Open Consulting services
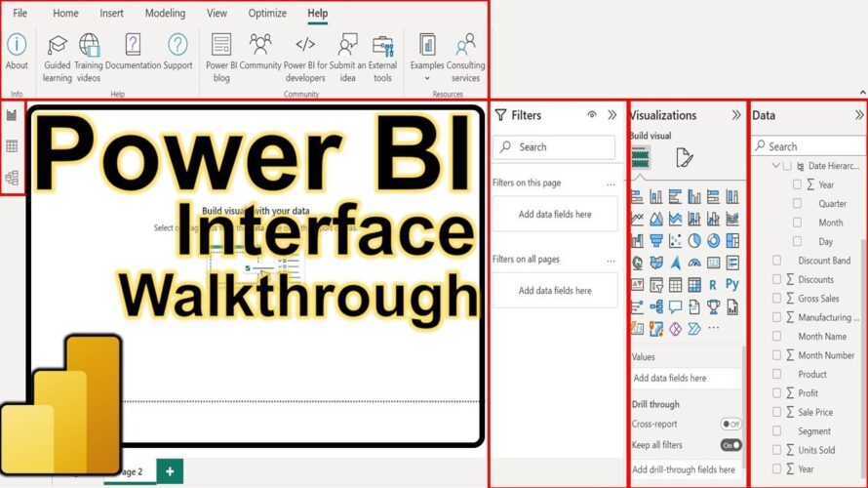This screenshot has width=868, height=488. [465, 59]
